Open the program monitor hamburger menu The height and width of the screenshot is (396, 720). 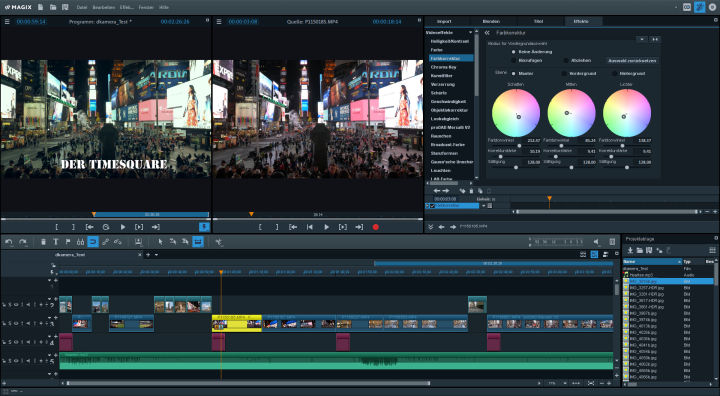click(x=7, y=22)
